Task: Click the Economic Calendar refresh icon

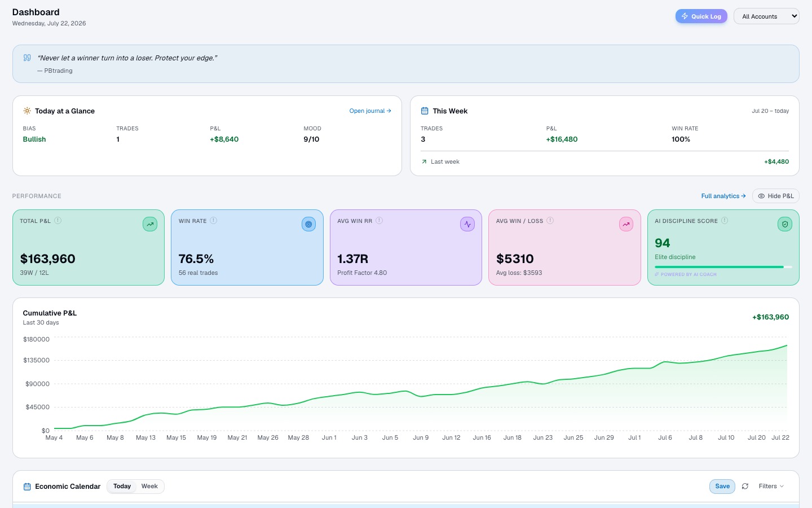Action: pos(745,487)
